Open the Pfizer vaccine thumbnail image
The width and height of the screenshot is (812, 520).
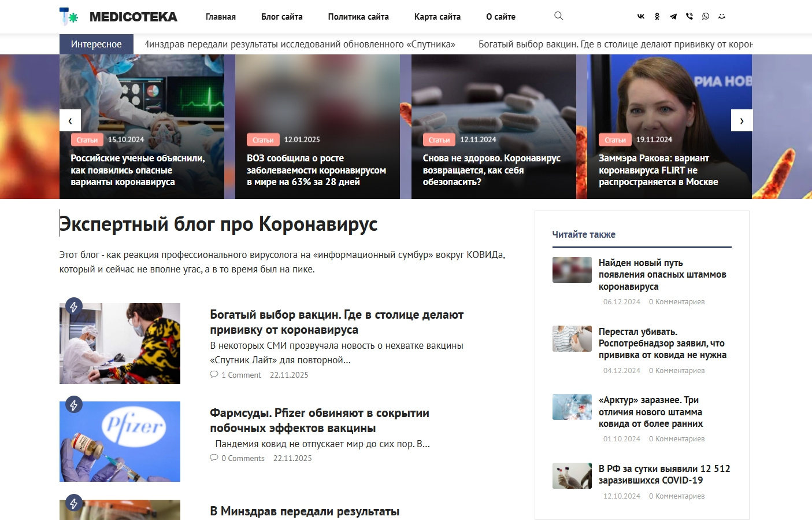click(120, 441)
